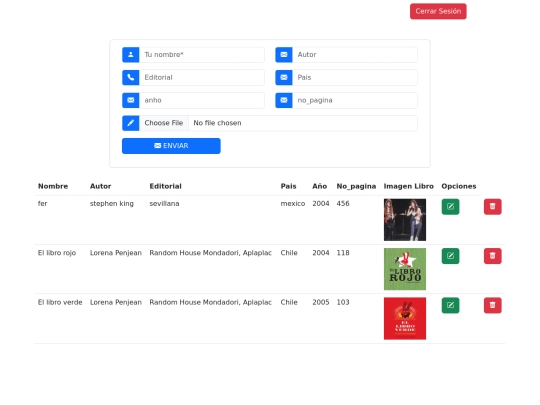This screenshot has height=405, width=540.
Task: Click the Año column header
Action: click(320, 186)
